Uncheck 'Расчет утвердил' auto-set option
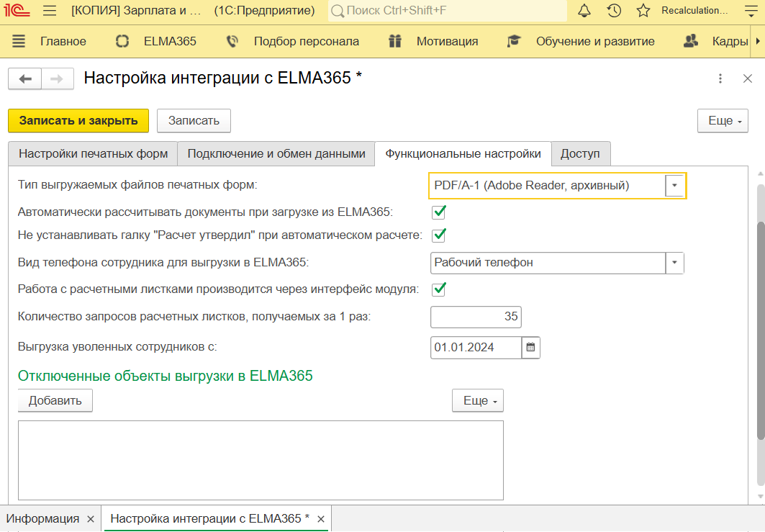Screen dimensions: 765x532 [439, 235]
